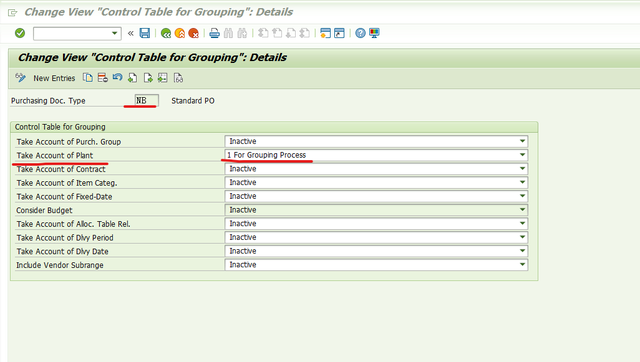Click the orange Exit icon
The width and height of the screenshot is (640, 362).
(x=180, y=33)
